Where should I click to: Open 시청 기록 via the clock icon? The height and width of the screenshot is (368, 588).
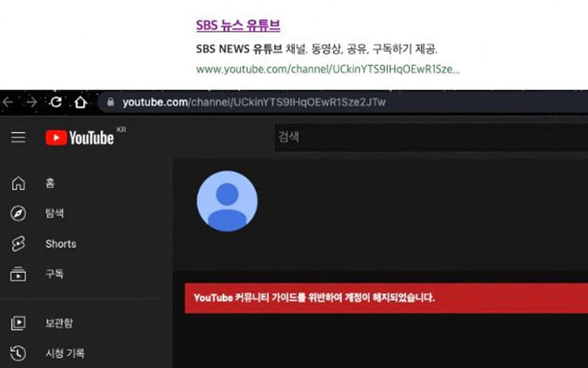click(x=18, y=353)
